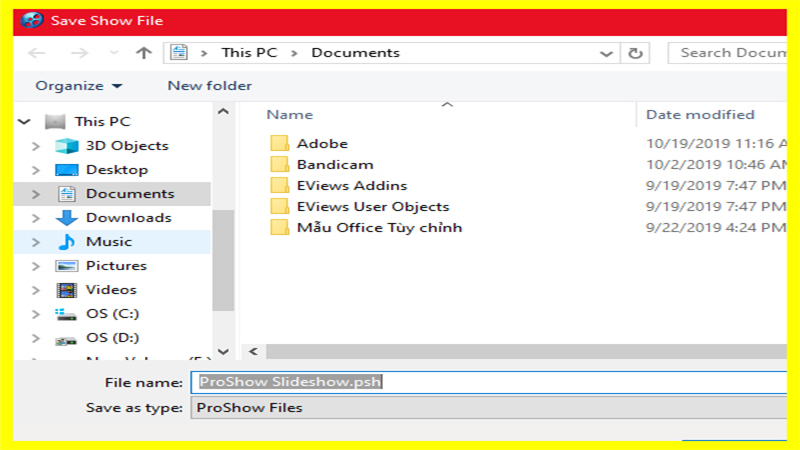The height and width of the screenshot is (450, 800).
Task: Click the 'Mẫu Office Tùy chỉnh' name
Action: [380, 227]
